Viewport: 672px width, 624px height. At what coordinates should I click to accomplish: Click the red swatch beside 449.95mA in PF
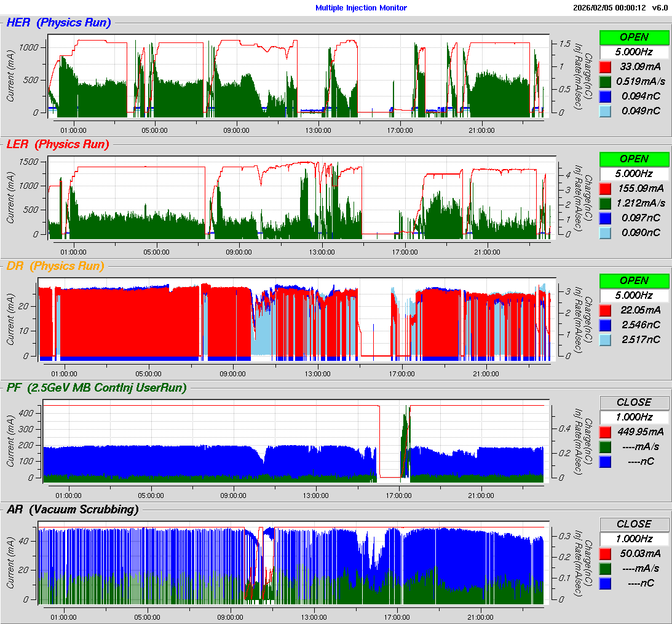pos(605,432)
